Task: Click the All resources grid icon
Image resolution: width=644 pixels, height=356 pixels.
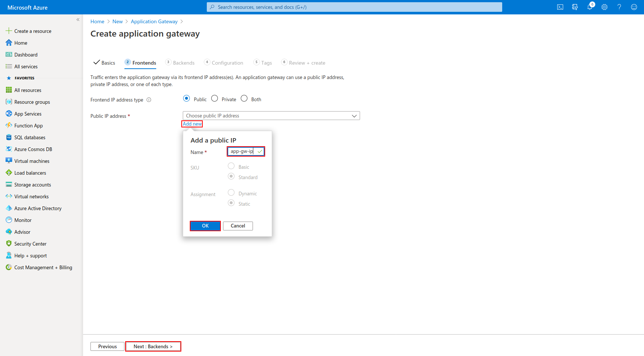Action: (9, 90)
